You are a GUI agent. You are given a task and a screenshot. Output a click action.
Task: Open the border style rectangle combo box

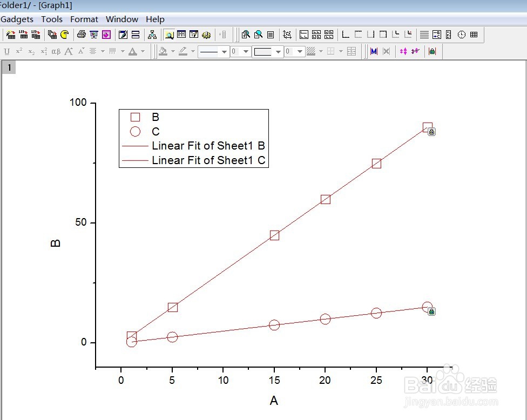267,51
